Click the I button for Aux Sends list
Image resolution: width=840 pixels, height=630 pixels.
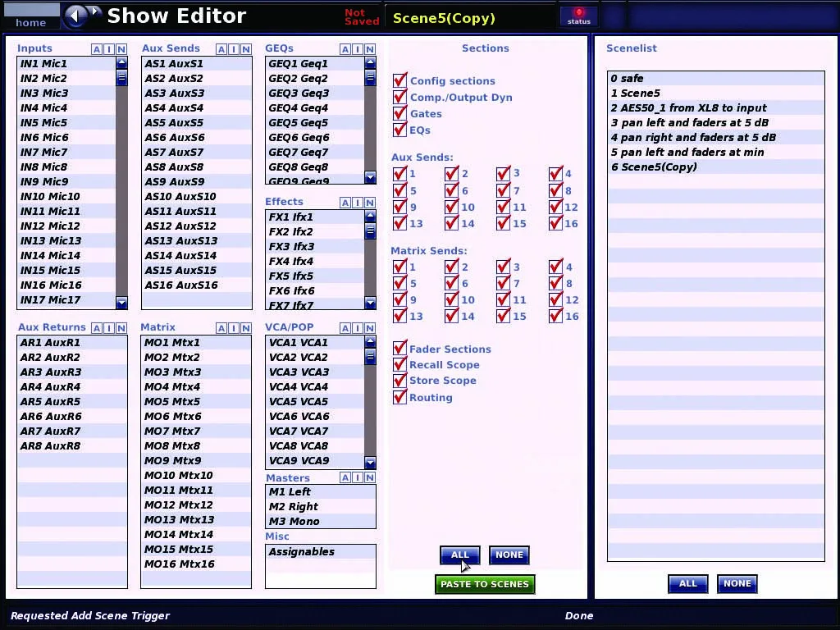pos(234,49)
